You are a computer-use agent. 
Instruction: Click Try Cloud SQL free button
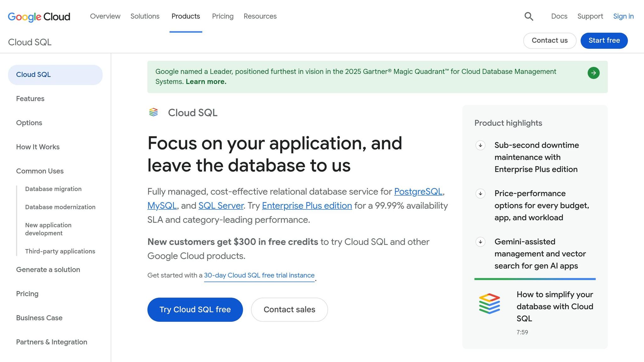[x=195, y=310]
